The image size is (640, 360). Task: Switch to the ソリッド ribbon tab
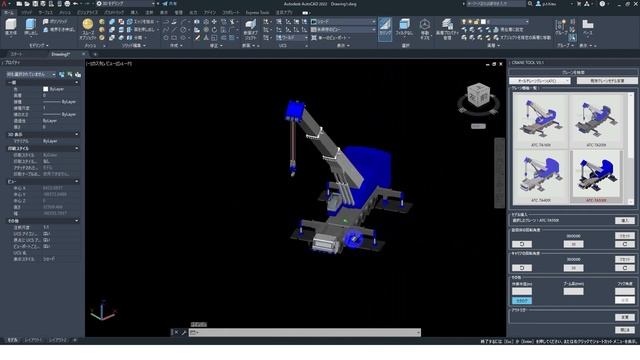point(27,13)
